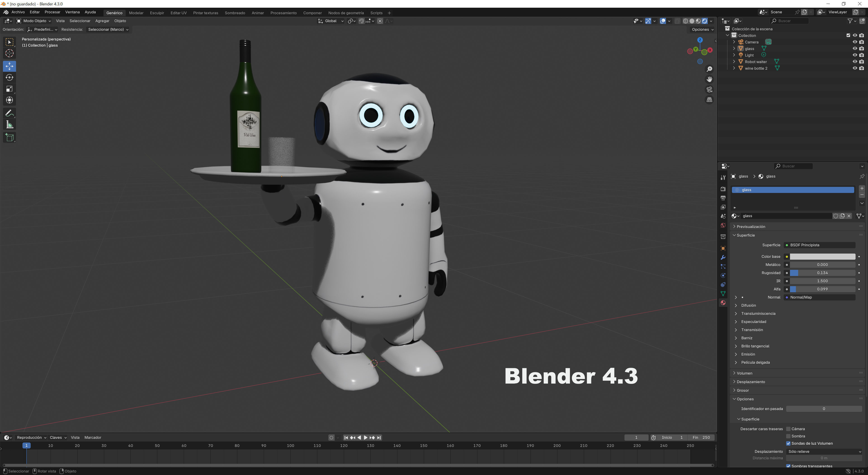Click the pan view hand icon

(x=709, y=79)
